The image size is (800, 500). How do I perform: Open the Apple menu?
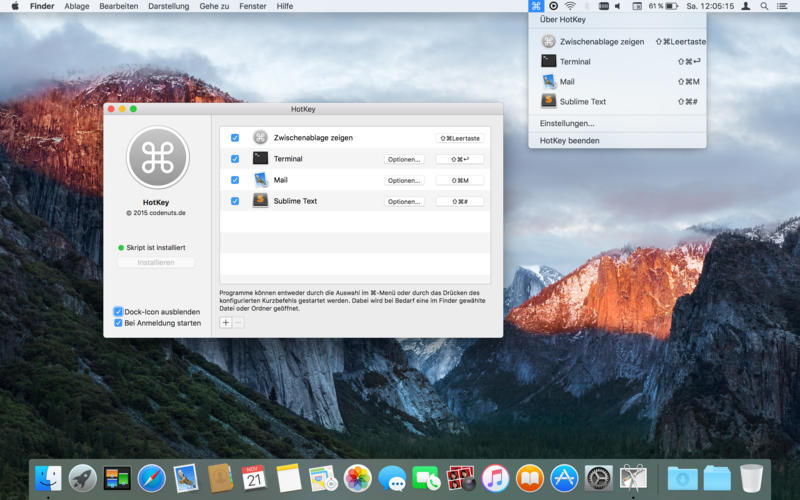(x=15, y=6)
